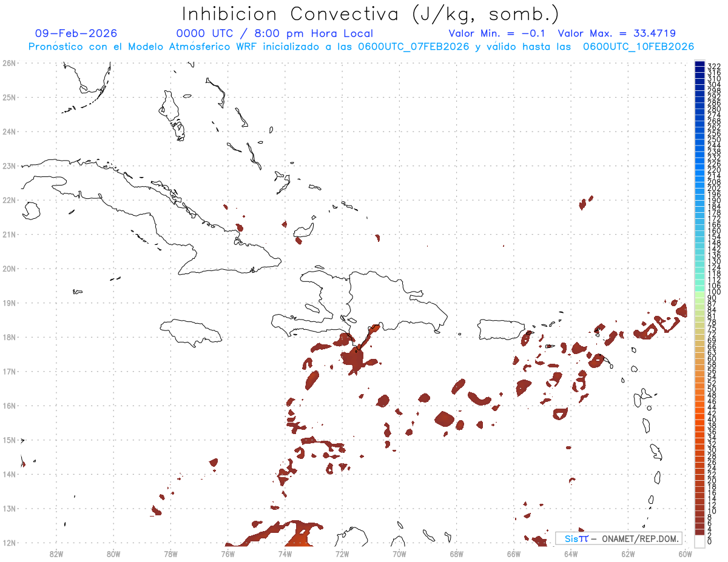This screenshot has height=562, width=728.
Task: Click the "78W" longitude label
Action: tap(170, 553)
